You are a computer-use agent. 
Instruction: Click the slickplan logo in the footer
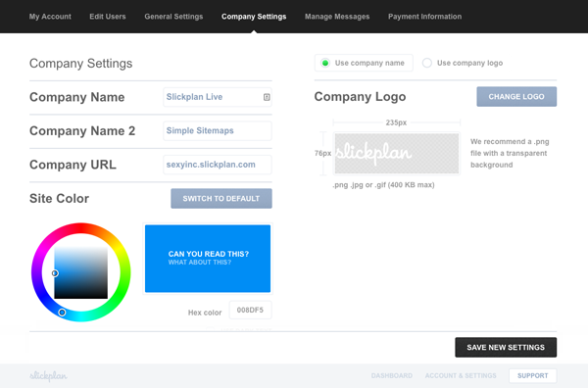coord(48,375)
